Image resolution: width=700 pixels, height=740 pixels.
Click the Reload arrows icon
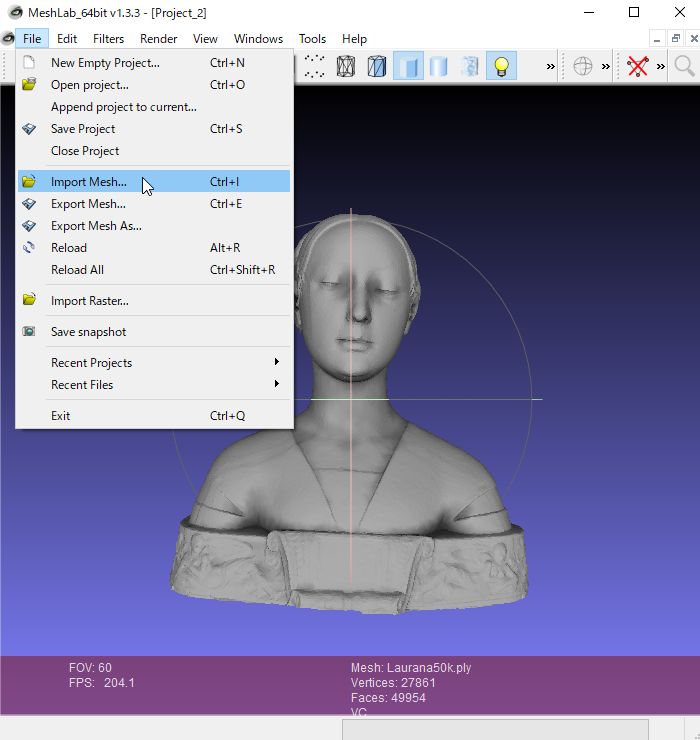[29, 247]
